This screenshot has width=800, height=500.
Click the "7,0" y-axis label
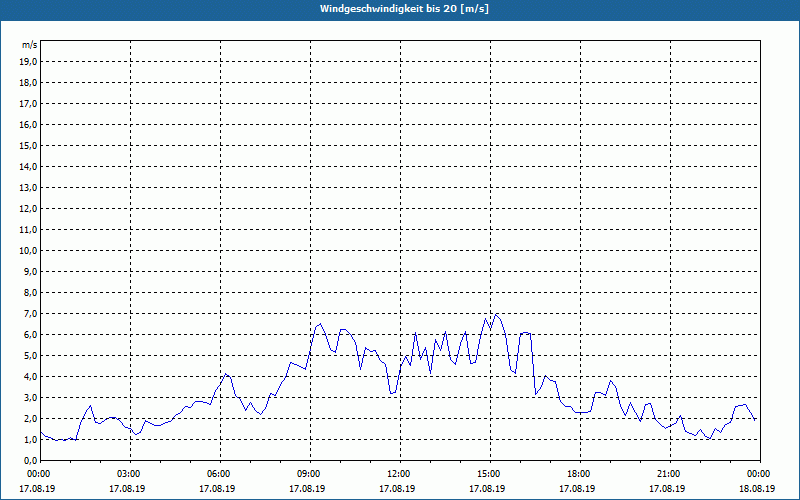[30, 313]
